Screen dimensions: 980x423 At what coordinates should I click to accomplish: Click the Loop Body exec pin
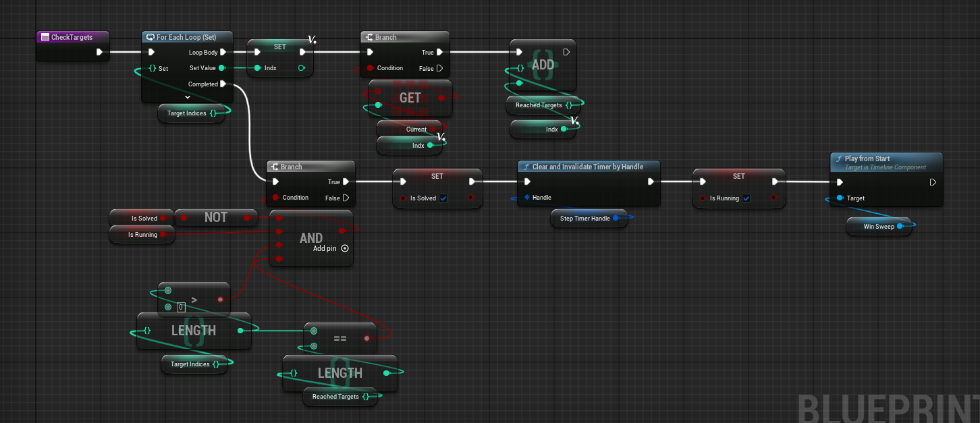[223, 52]
